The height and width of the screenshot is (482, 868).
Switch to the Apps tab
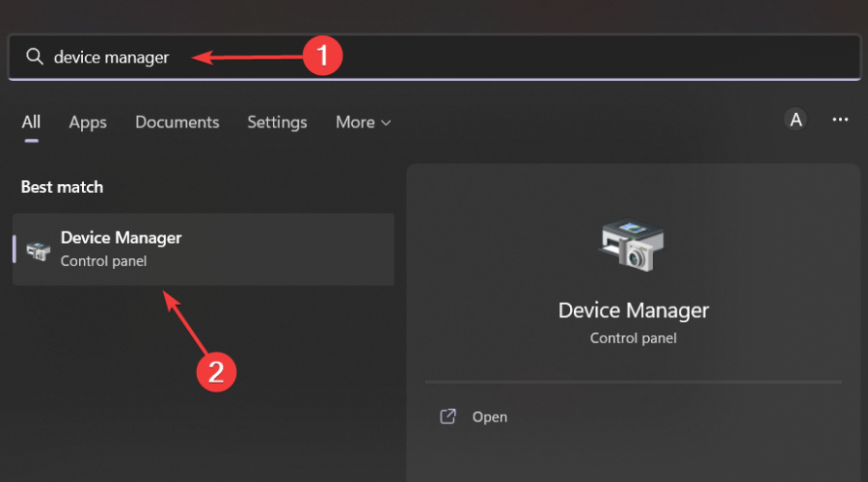coord(88,122)
